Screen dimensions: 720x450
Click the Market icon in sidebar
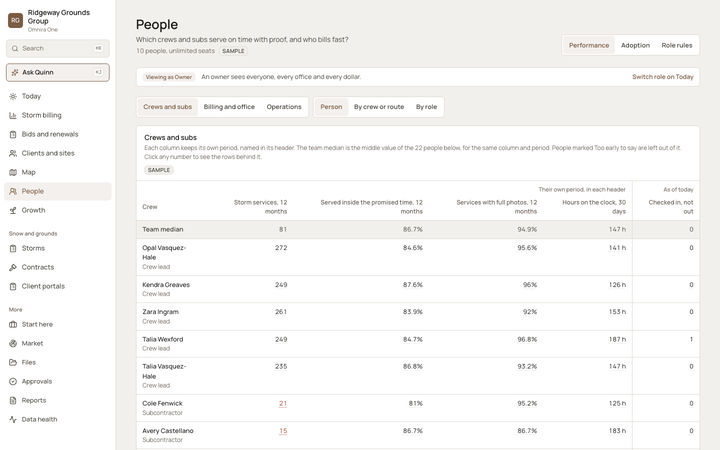click(13, 343)
